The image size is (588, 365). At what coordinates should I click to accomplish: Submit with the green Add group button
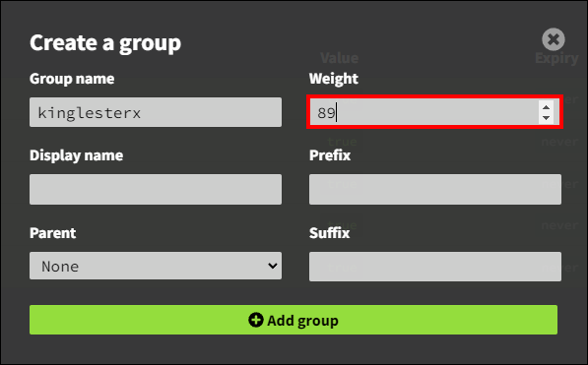pyautogui.click(x=294, y=320)
